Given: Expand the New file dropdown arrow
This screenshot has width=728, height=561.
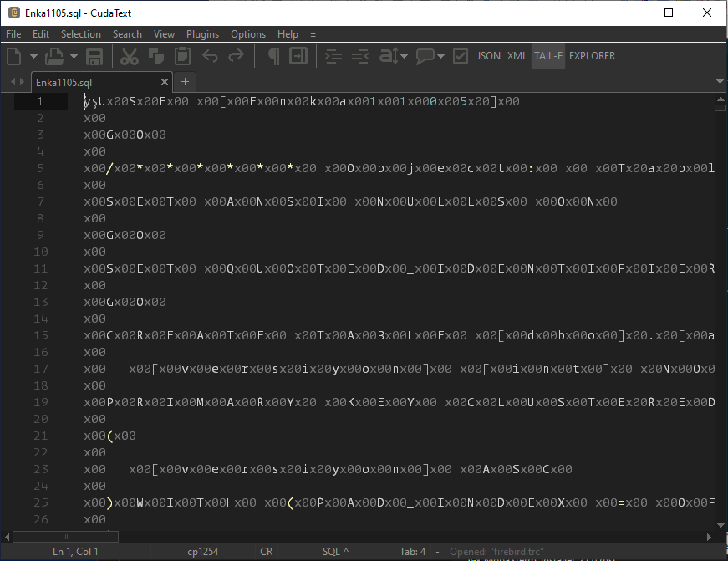Looking at the screenshot, I should 33,56.
